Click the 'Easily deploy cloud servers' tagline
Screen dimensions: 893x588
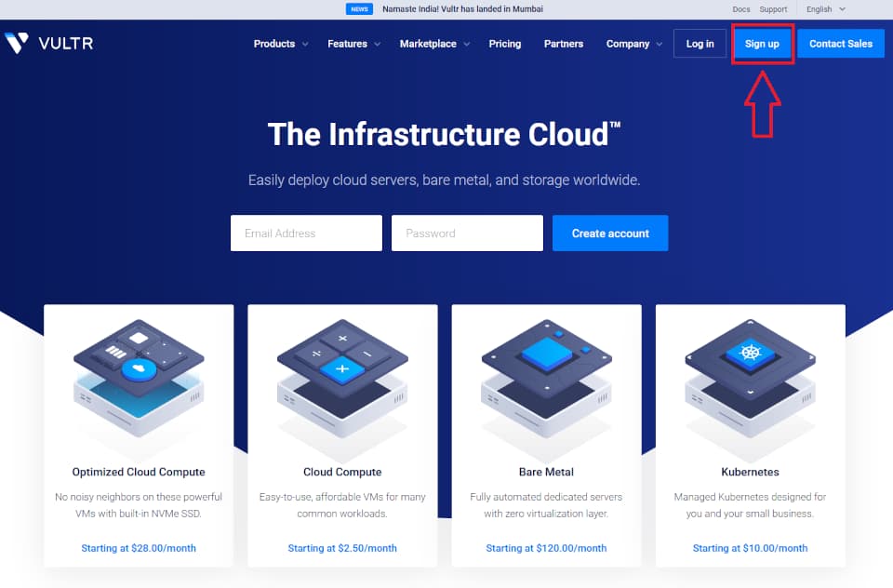coord(444,180)
